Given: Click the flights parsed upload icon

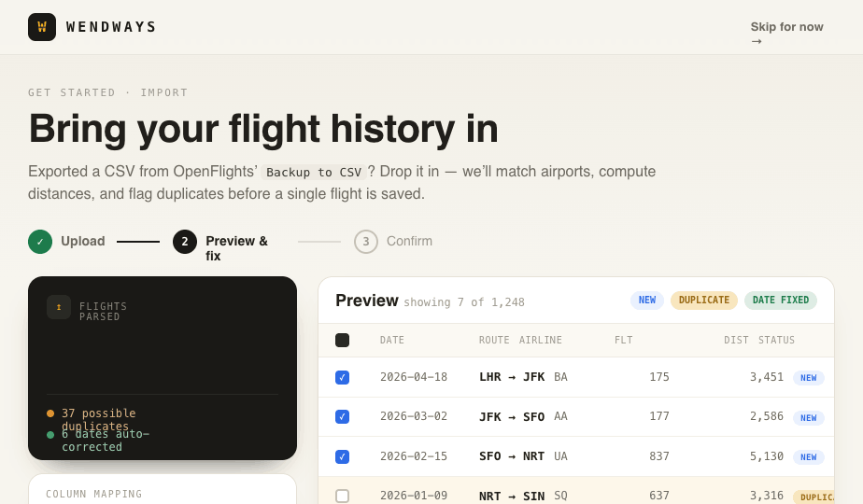Looking at the screenshot, I should [x=59, y=307].
